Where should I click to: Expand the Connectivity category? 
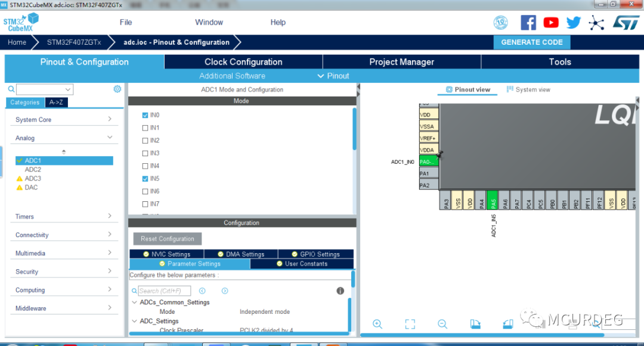[x=64, y=235]
